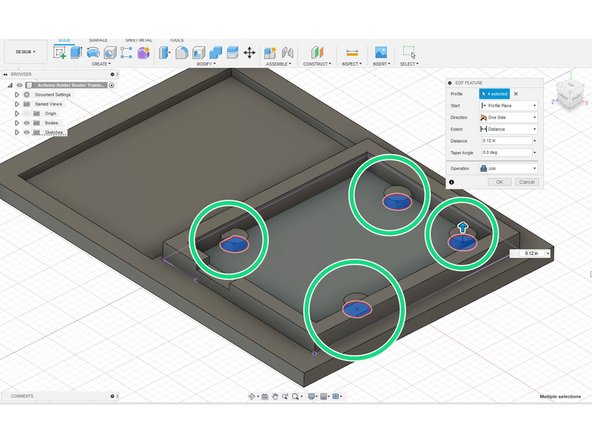Screen dimensions: 592x444
Task: Click Cancel in Edit Feature dialog
Action: 527,182
